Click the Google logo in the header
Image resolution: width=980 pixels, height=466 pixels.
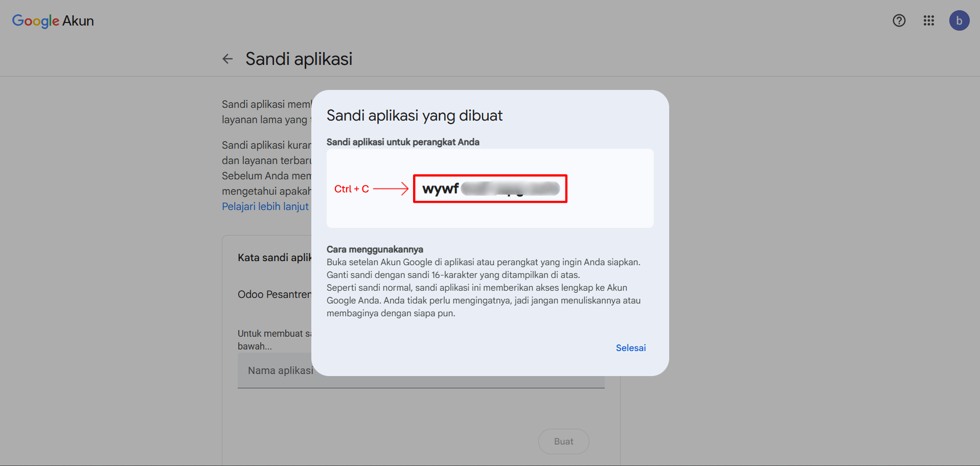pyautogui.click(x=35, y=21)
